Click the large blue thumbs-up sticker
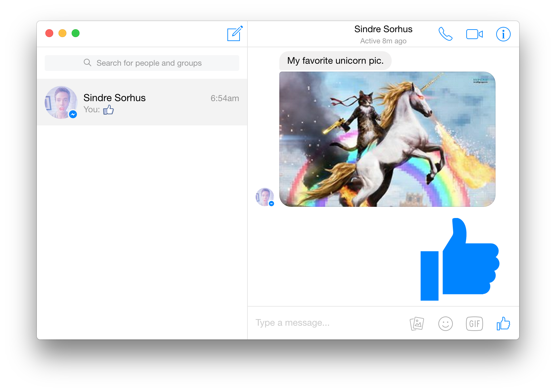The height and width of the screenshot is (392, 556). coord(460,259)
